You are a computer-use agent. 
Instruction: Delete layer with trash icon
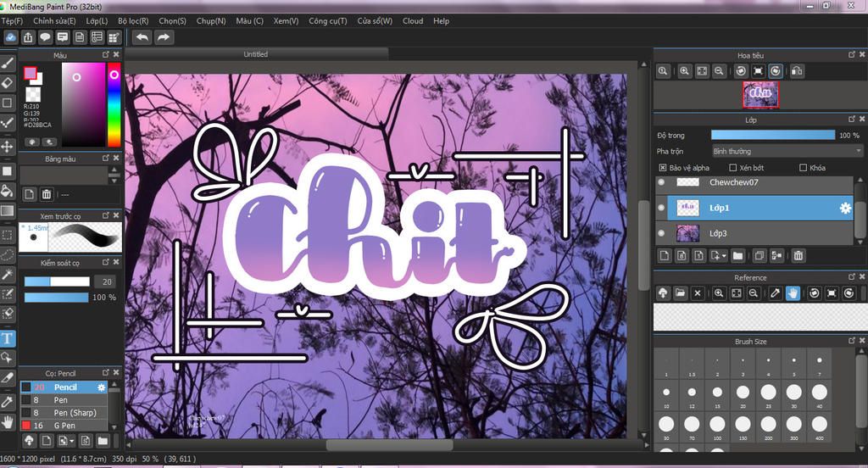click(798, 255)
